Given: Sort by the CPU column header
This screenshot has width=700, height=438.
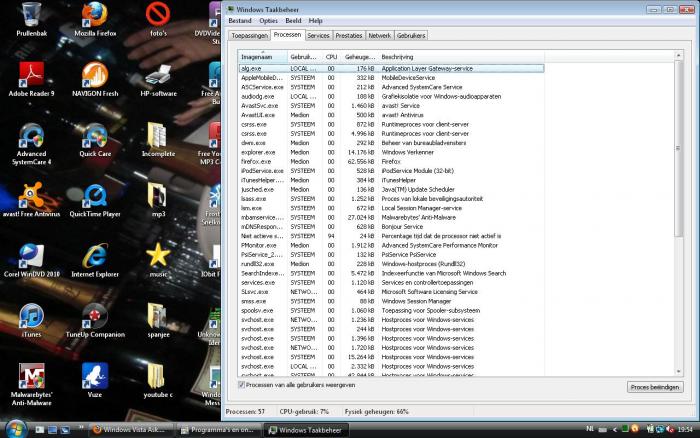Looking at the screenshot, I should tap(331, 57).
